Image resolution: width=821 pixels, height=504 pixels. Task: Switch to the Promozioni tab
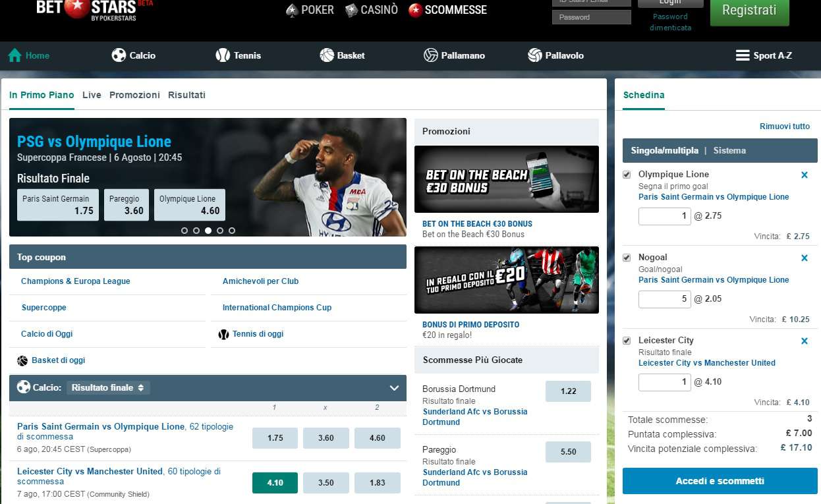(134, 95)
